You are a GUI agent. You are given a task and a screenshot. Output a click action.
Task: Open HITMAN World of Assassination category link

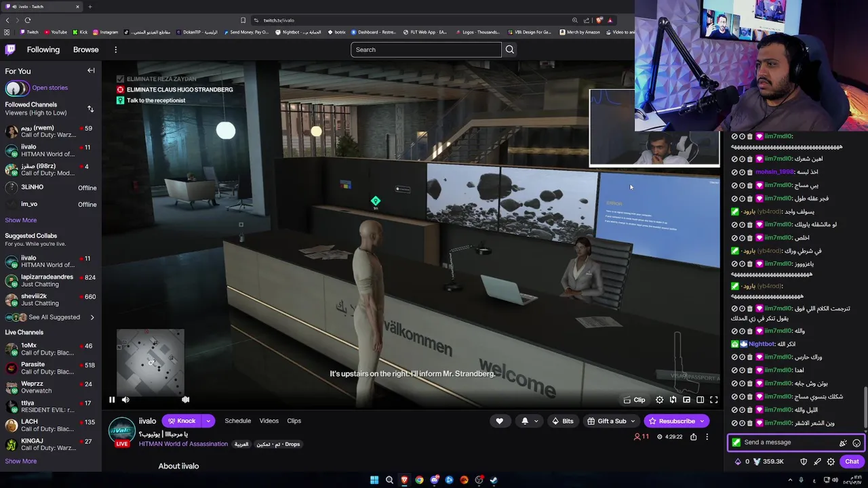(x=183, y=444)
